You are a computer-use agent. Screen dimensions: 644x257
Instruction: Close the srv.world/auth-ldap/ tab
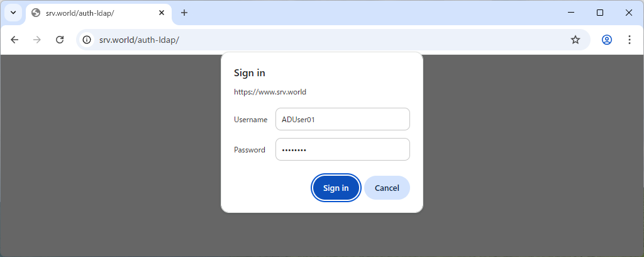coord(162,13)
